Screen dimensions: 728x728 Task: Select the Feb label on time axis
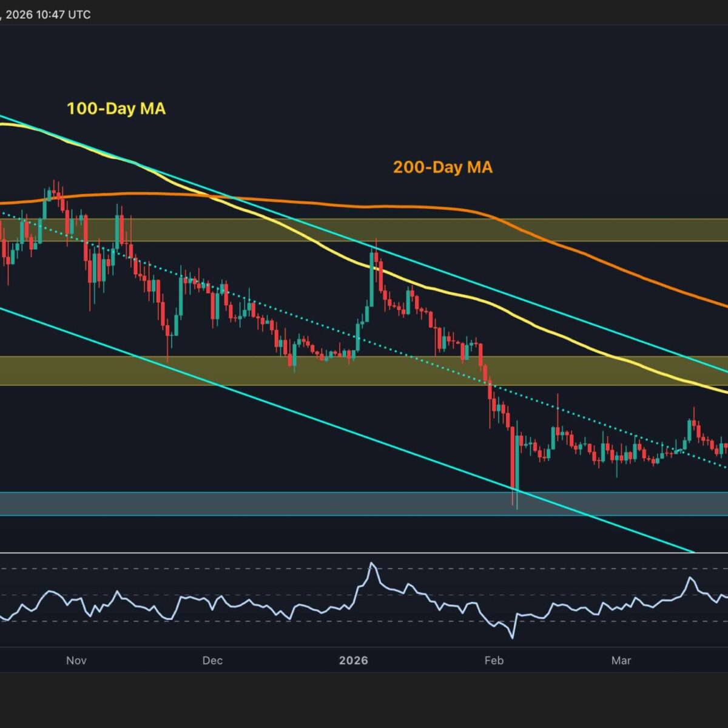494,660
